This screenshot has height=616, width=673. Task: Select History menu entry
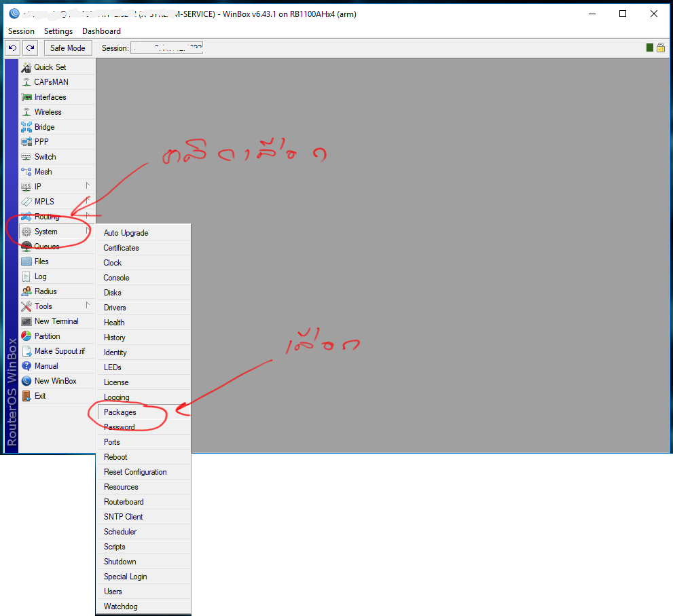point(144,338)
